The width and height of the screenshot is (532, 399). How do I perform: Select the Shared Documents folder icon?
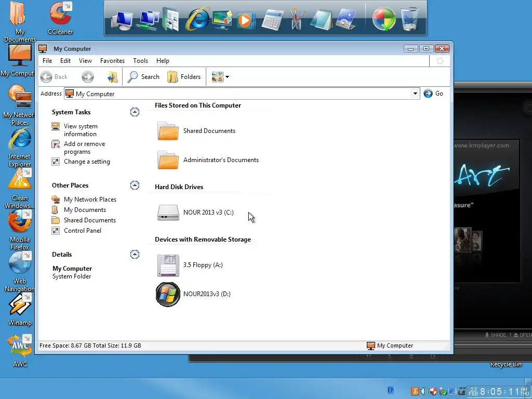[x=168, y=131]
